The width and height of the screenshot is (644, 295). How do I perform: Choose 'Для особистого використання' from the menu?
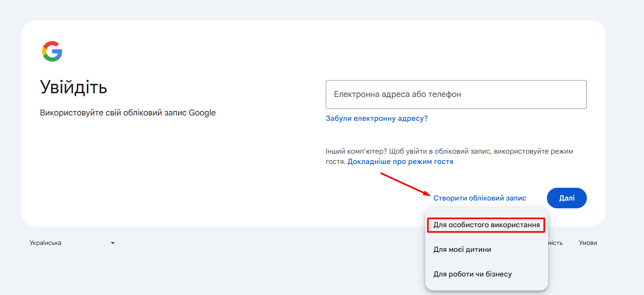pos(486,225)
